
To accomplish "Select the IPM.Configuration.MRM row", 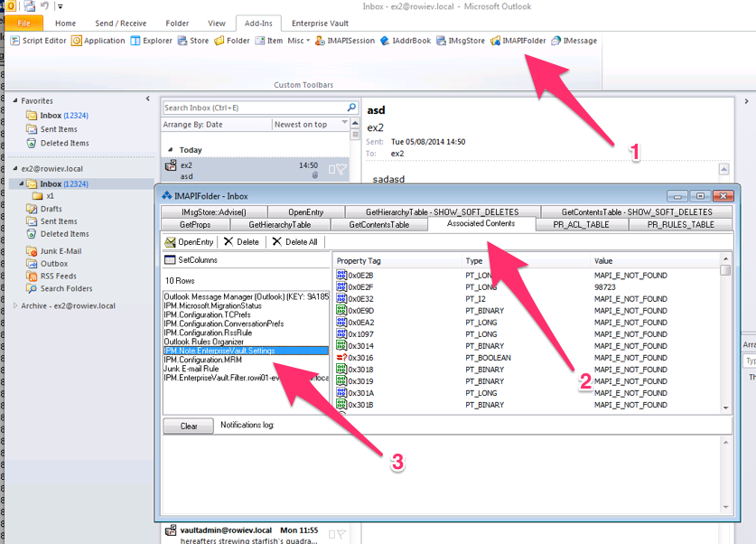I will (246, 360).
